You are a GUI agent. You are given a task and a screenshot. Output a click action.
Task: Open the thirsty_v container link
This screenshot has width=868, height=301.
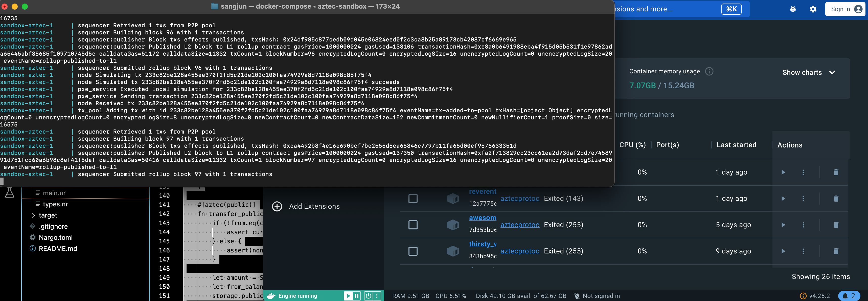tap(483, 244)
